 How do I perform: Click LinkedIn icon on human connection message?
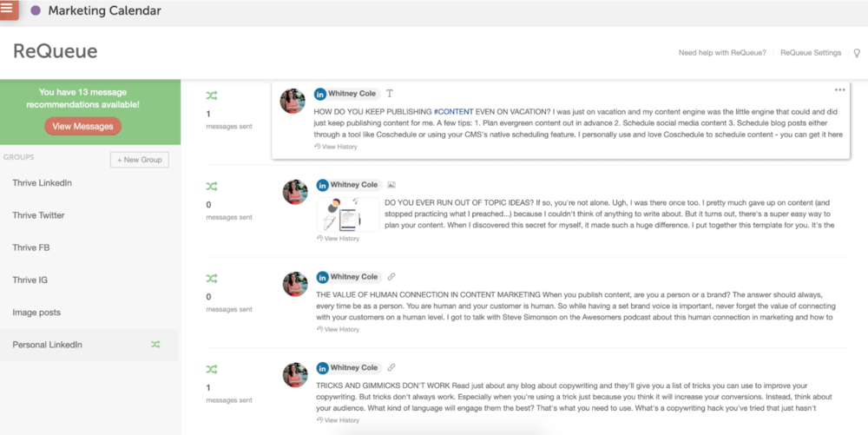point(322,277)
